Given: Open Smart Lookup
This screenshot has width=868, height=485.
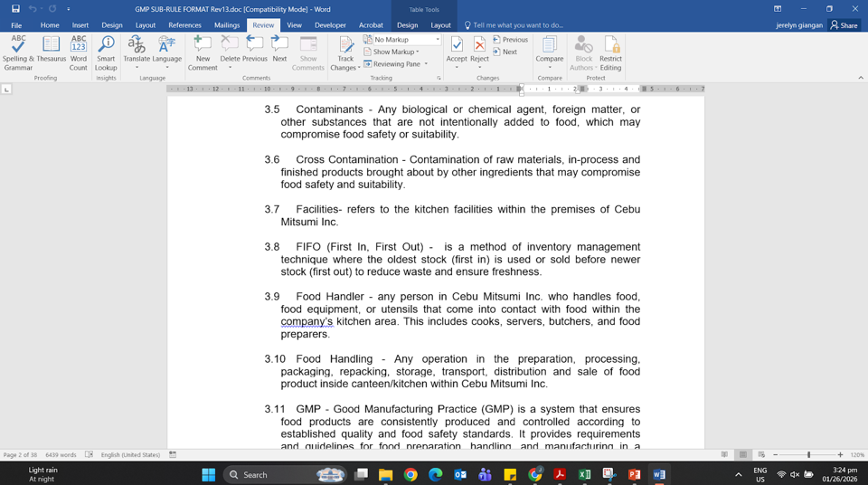Looking at the screenshot, I should point(106,53).
